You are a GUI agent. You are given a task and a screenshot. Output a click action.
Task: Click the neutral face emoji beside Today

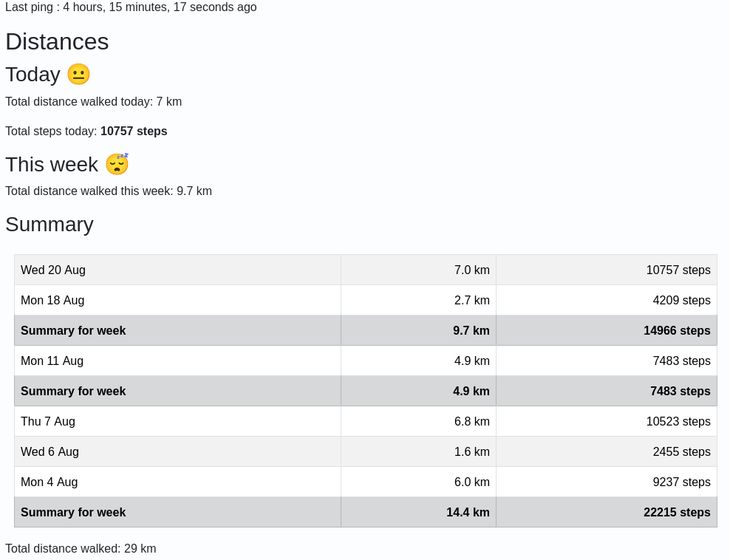(78, 75)
